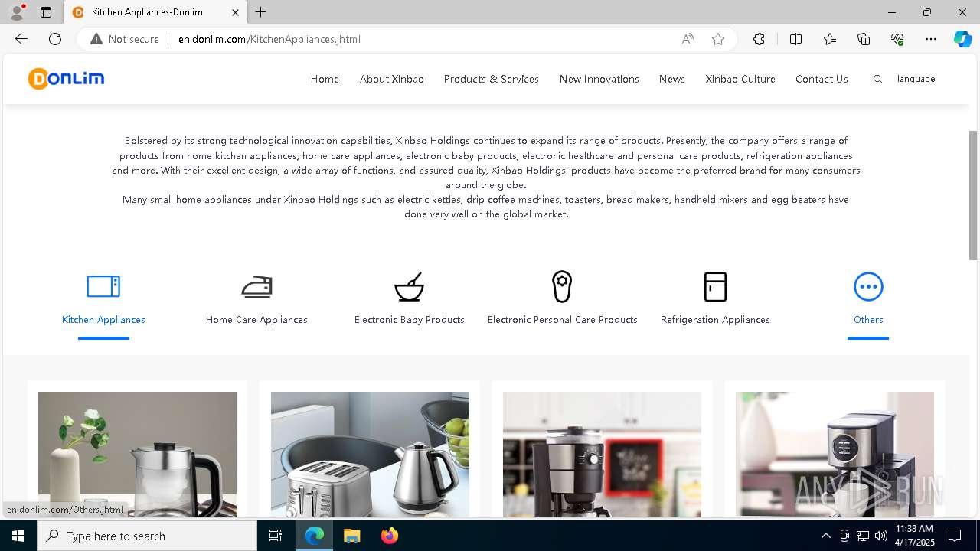The image size is (980, 551).
Task: Open the About Xinbao menu item
Action: tap(392, 79)
